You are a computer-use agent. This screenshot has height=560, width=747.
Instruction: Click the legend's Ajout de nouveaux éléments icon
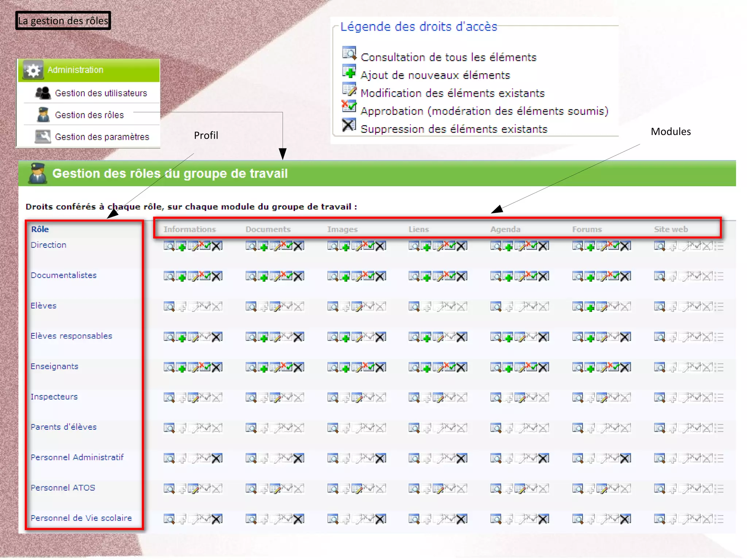tap(349, 71)
